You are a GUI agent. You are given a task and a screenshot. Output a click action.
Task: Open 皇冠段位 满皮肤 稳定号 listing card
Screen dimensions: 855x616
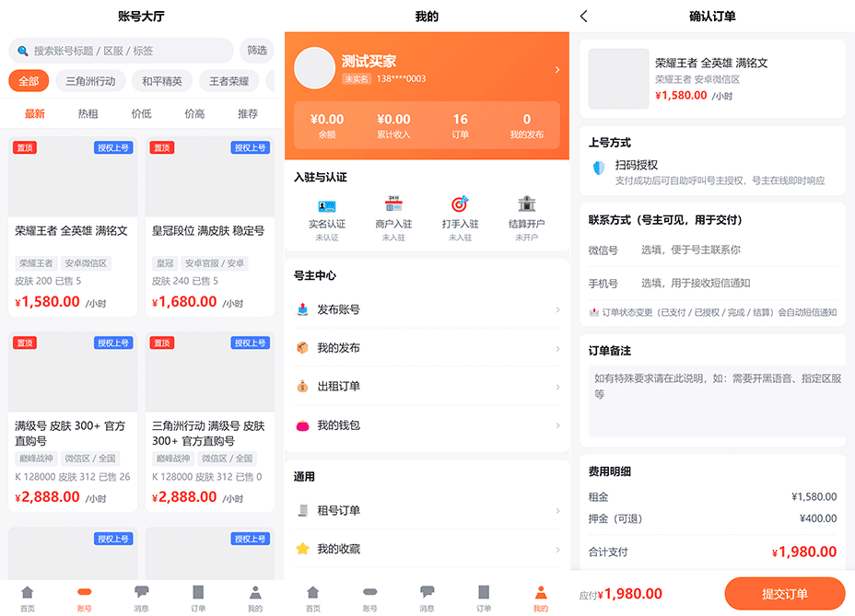[x=210, y=227]
